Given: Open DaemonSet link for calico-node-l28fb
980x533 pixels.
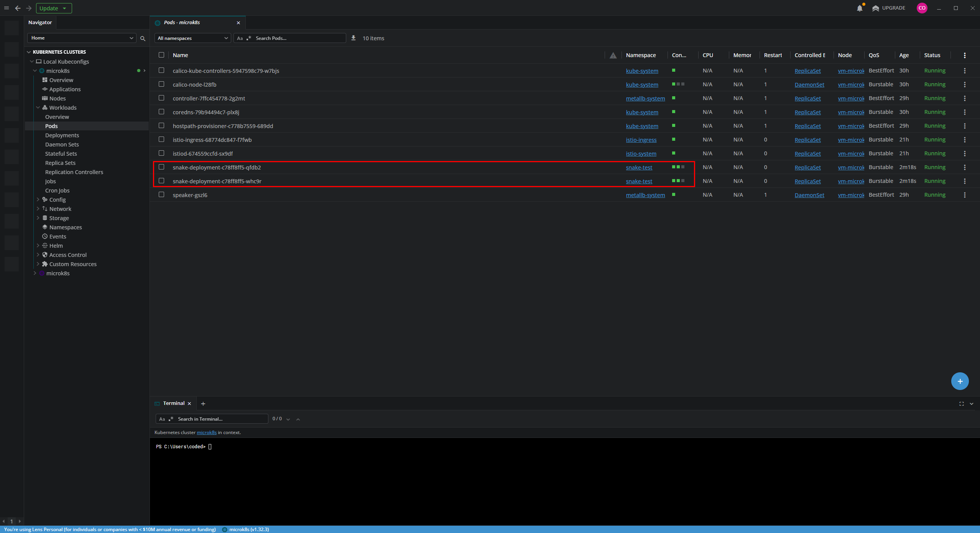Looking at the screenshot, I should [x=809, y=85].
